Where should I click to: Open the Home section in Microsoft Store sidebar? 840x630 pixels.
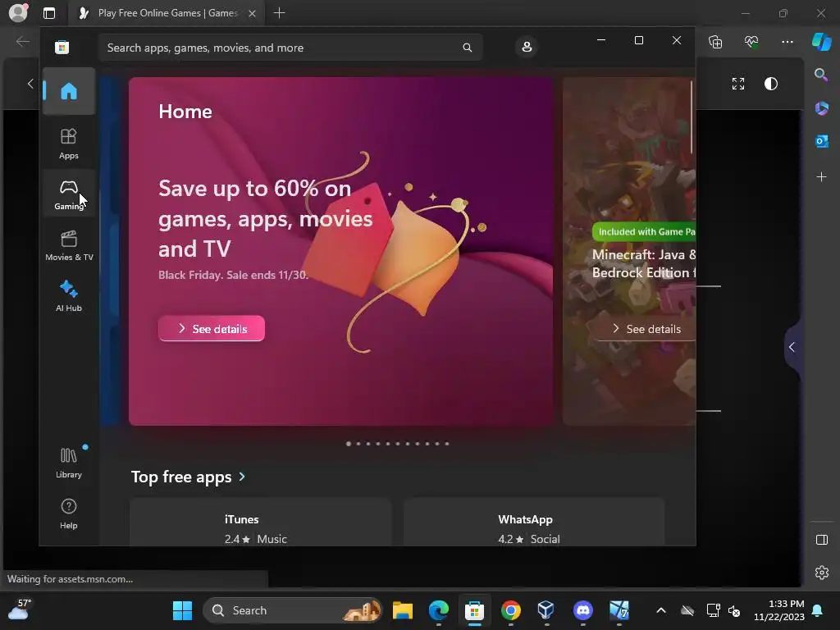point(69,91)
